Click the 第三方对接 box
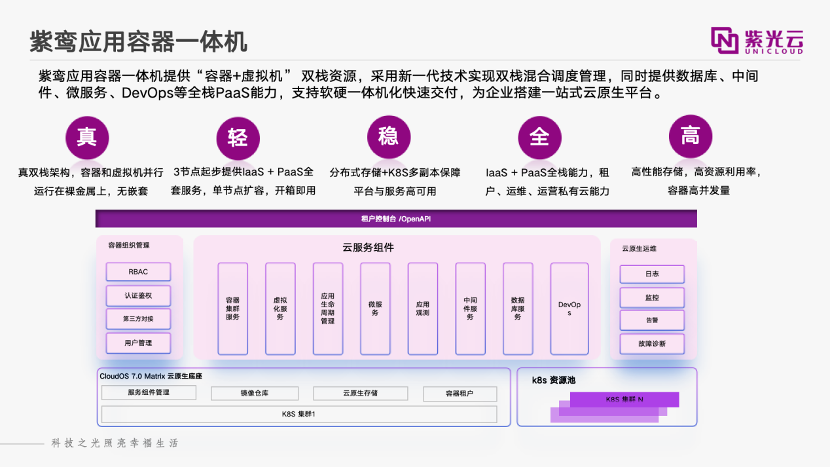The image size is (830, 468). click(138, 319)
